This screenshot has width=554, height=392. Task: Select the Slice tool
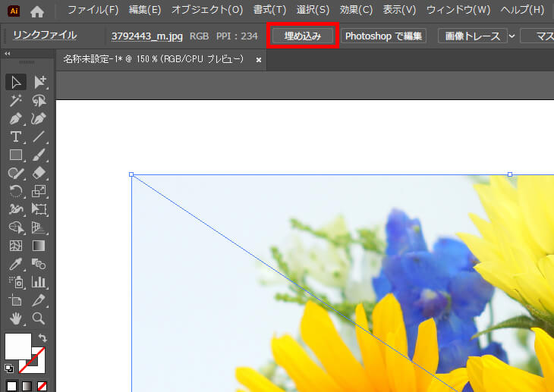point(39,300)
